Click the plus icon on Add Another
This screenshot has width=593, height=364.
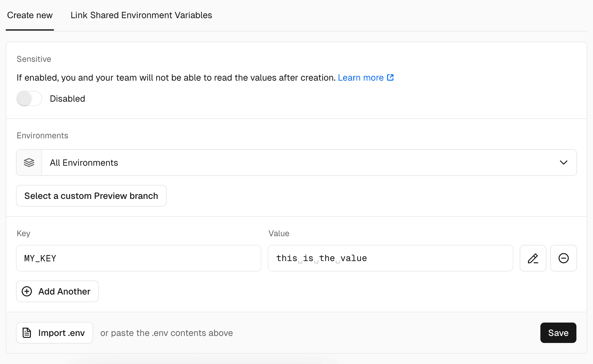coord(26,291)
